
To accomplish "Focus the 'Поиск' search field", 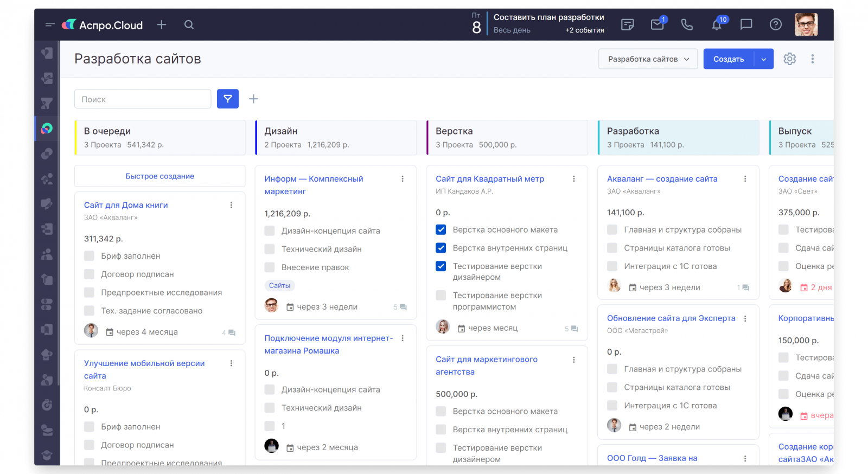I will click(143, 99).
